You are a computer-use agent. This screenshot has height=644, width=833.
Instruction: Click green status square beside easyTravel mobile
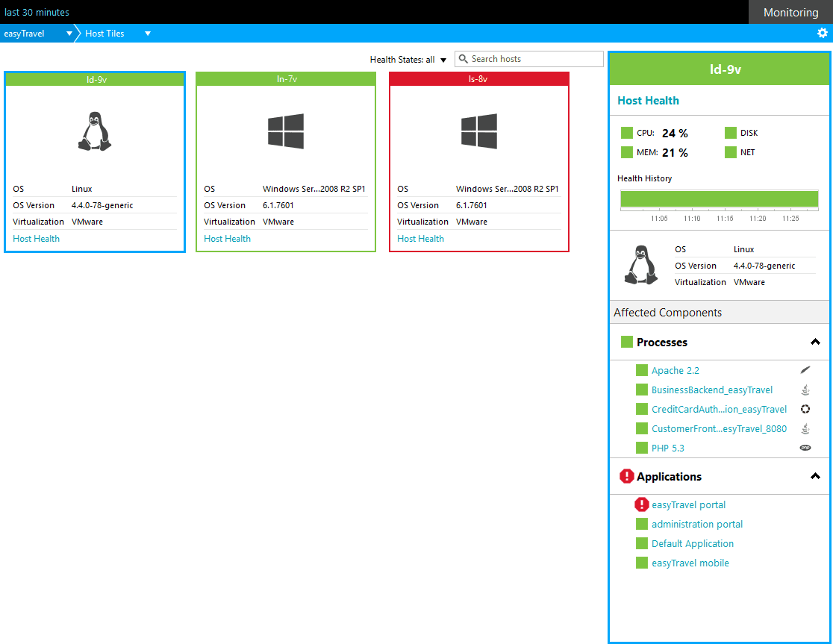click(x=642, y=563)
